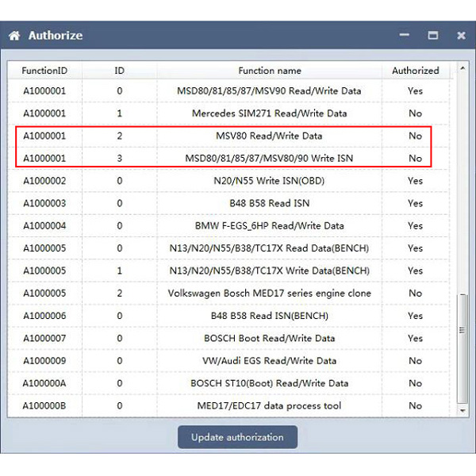Select Mercedes SIM271 Read/Write Data row

coord(228,113)
